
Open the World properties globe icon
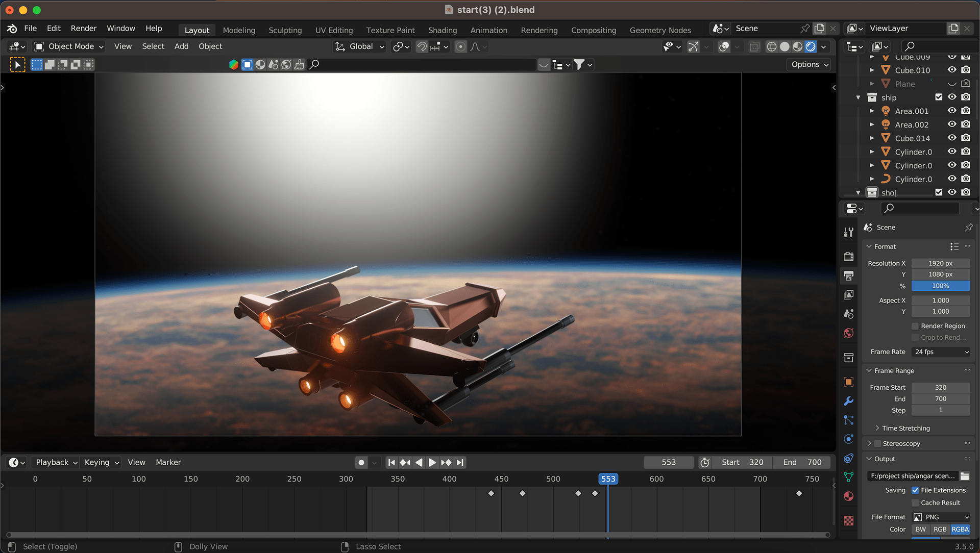pyautogui.click(x=848, y=333)
